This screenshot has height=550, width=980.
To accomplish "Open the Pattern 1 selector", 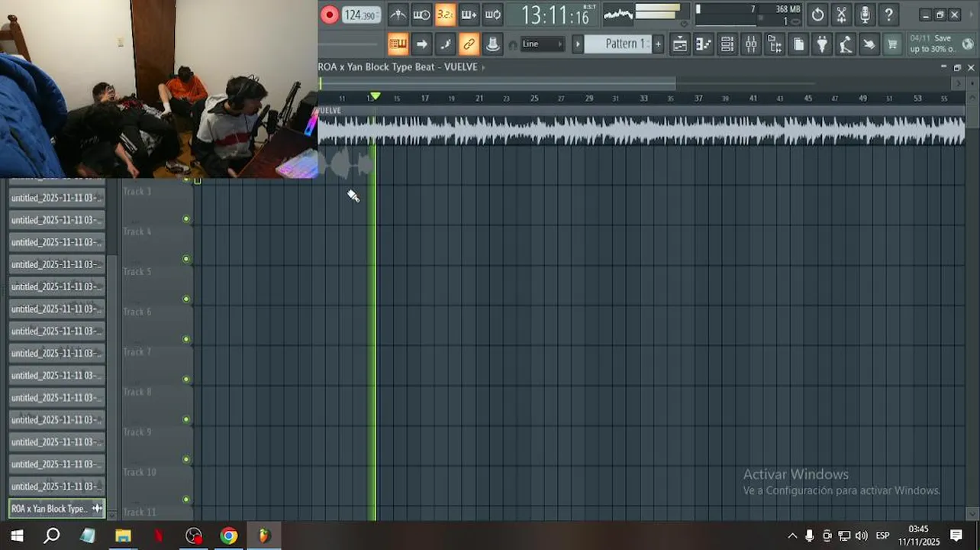I will tap(620, 44).
